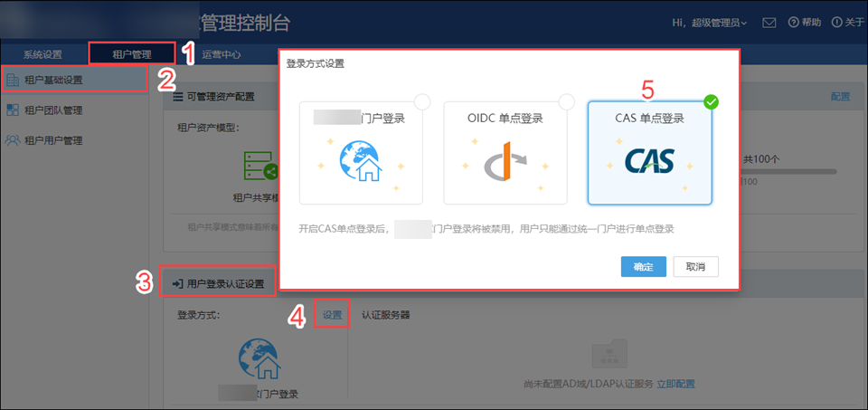This screenshot has height=410, width=868.
Task: Click the 租户共享 server share icon
Action: 260,167
